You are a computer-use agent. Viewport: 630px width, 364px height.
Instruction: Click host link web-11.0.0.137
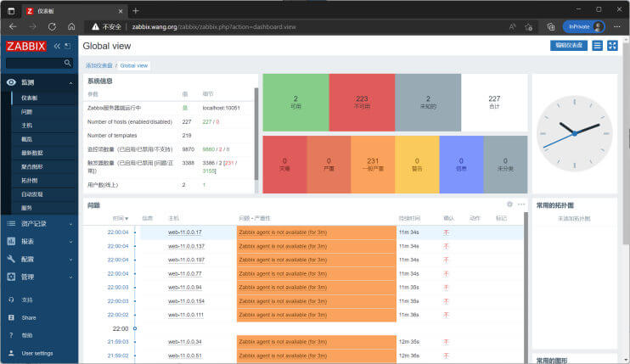tap(186, 246)
